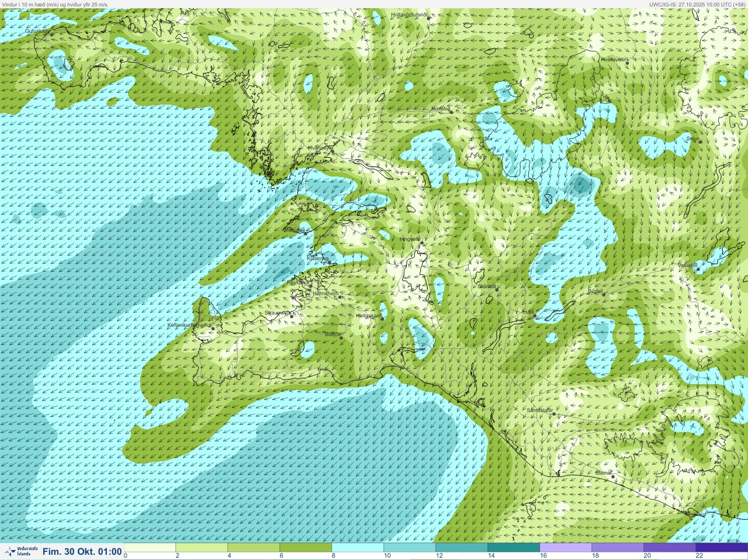
Task: Pick the 0–2 m/s pale yellow swatch
Action: (x=150, y=548)
